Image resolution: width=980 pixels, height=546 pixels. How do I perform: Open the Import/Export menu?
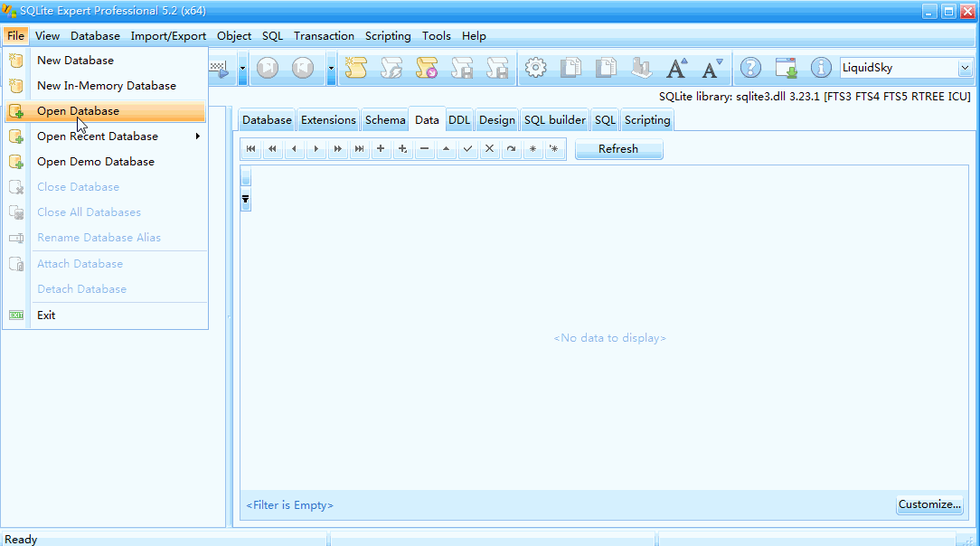tap(168, 35)
